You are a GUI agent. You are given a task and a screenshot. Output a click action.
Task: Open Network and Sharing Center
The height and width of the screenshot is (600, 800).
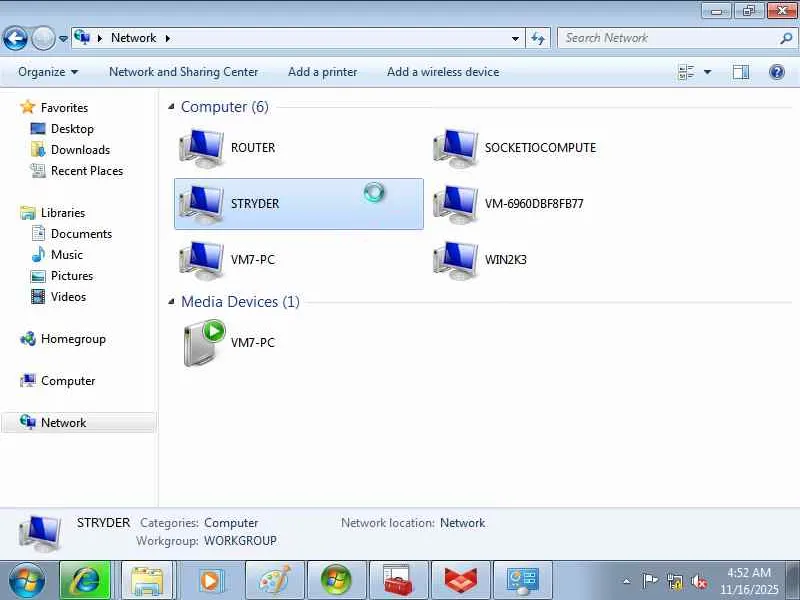[184, 72]
